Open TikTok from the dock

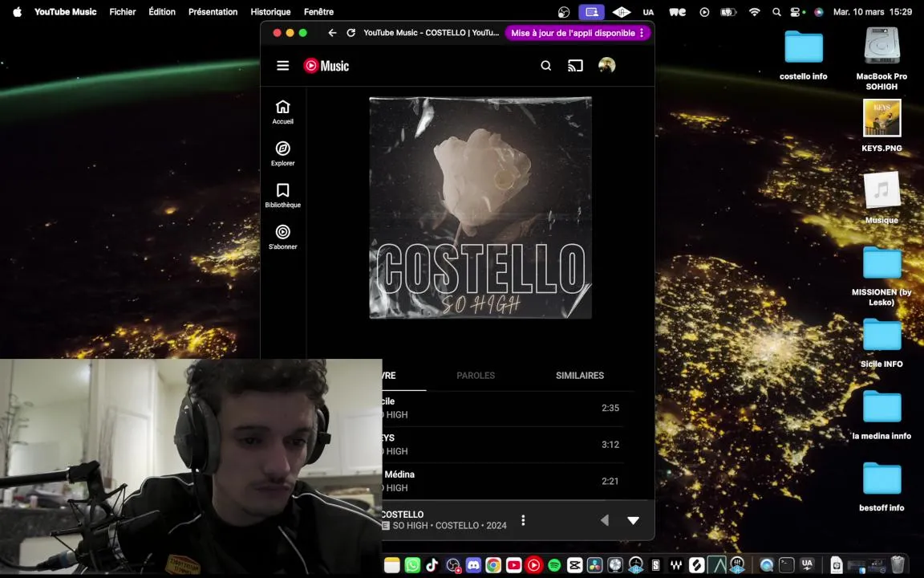click(432, 565)
